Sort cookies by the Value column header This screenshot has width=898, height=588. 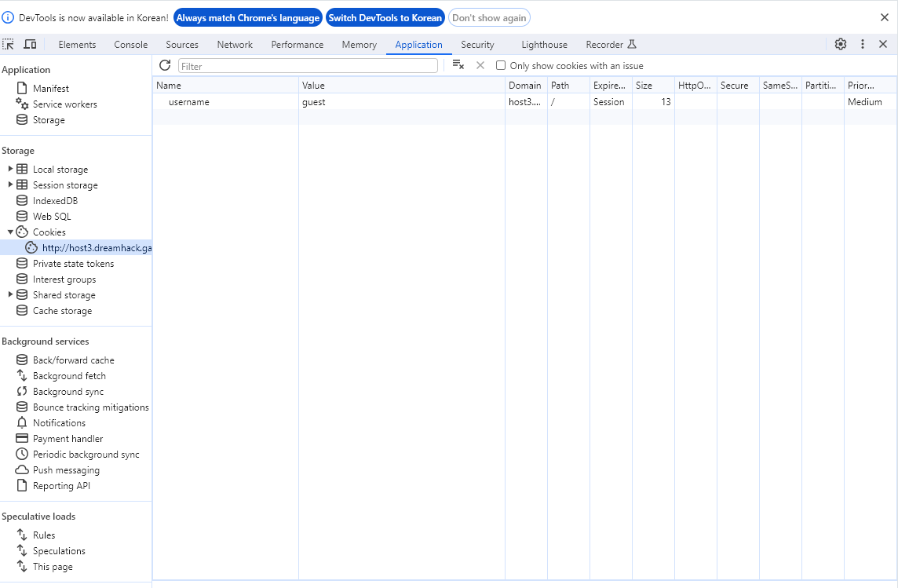(x=402, y=86)
